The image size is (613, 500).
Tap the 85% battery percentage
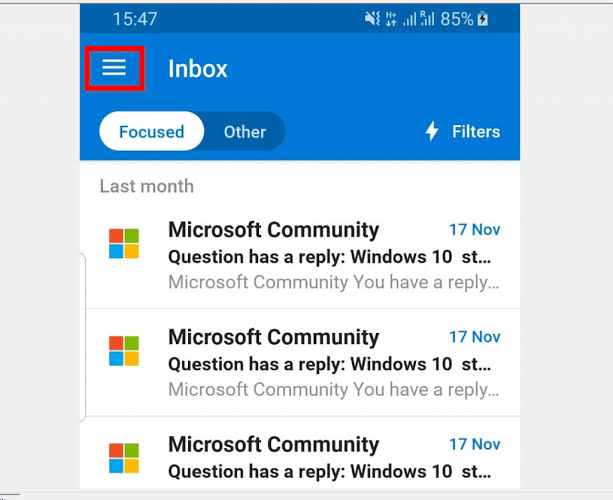(x=457, y=19)
